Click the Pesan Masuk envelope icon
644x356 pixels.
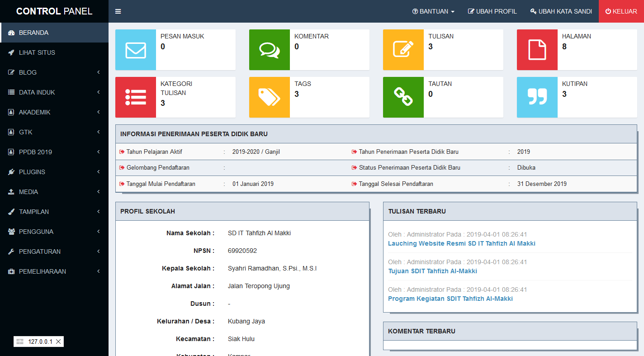tap(136, 50)
